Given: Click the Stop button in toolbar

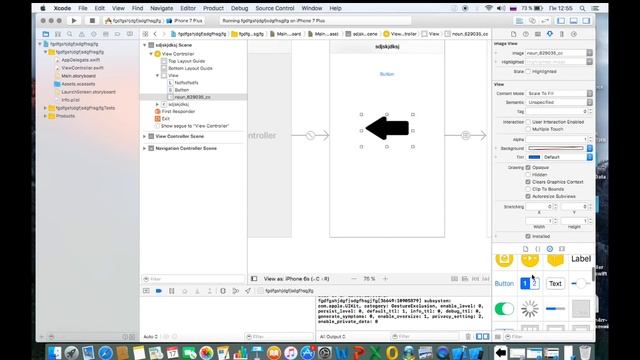Looking at the screenshot, I should pos(92,20).
